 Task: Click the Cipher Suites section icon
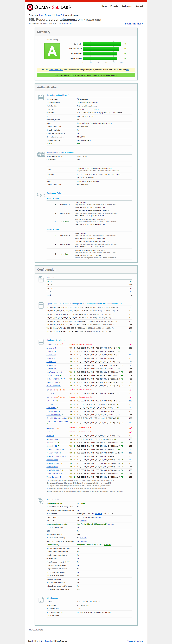coord(41,305)
